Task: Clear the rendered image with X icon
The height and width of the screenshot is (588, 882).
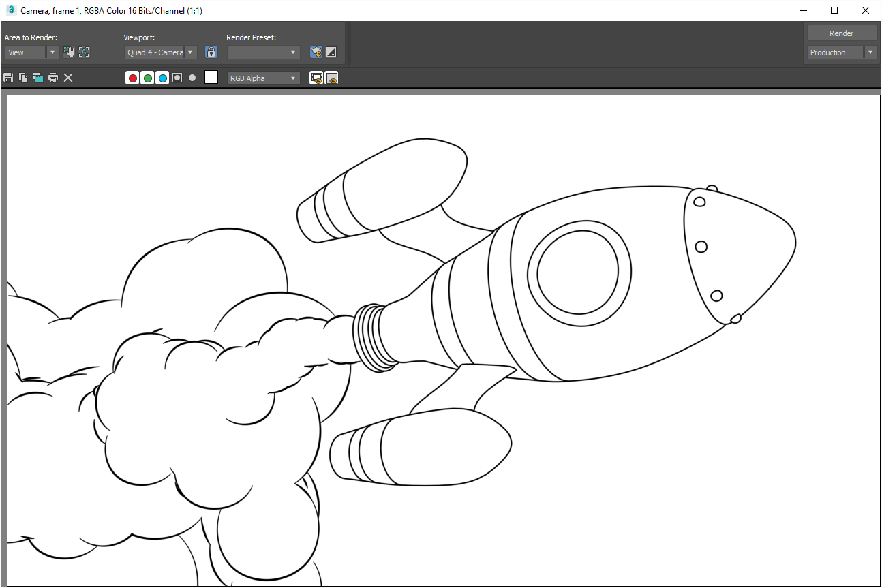Action: point(68,78)
